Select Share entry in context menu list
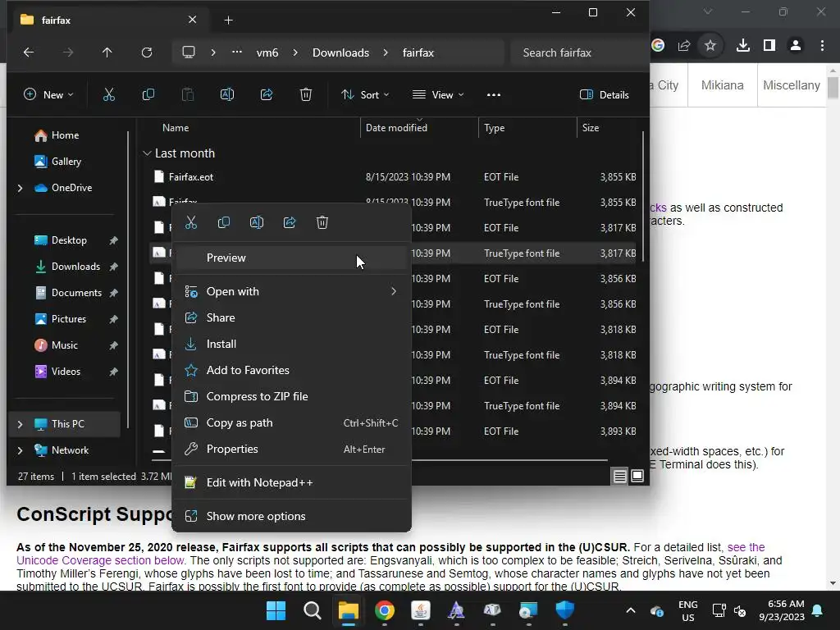This screenshot has height=630, width=840. pyautogui.click(x=291, y=317)
